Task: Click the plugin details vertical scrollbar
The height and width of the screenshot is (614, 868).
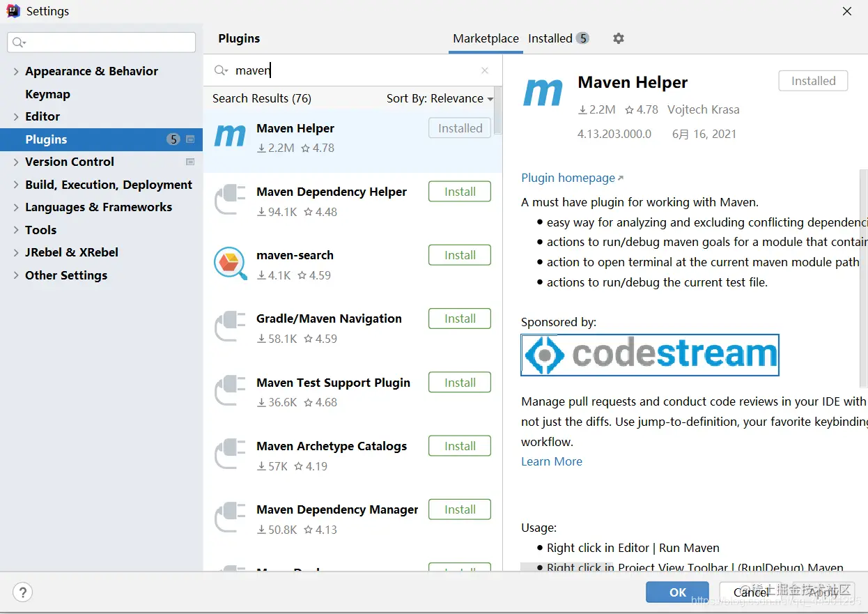Action: tap(864, 277)
